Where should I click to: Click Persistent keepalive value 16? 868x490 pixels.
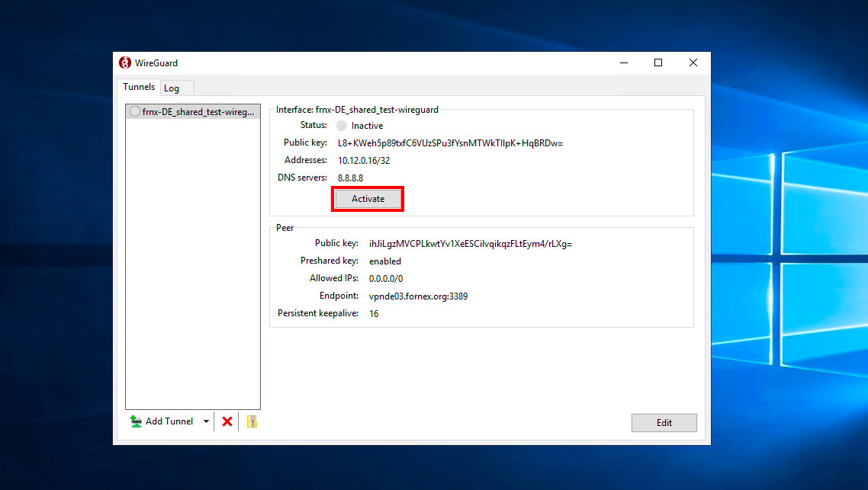pyautogui.click(x=374, y=313)
